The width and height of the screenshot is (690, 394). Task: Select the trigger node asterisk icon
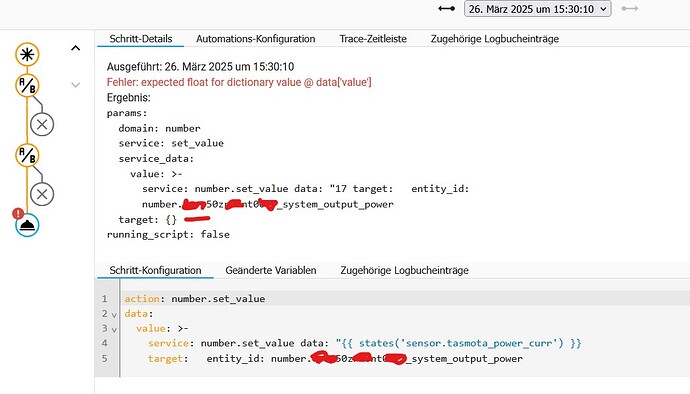27,55
